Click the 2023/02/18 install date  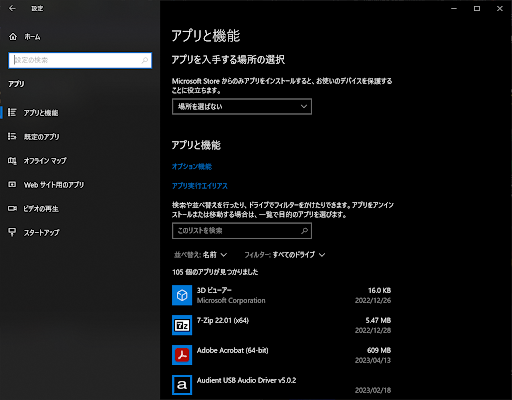[x=373, y=390]
